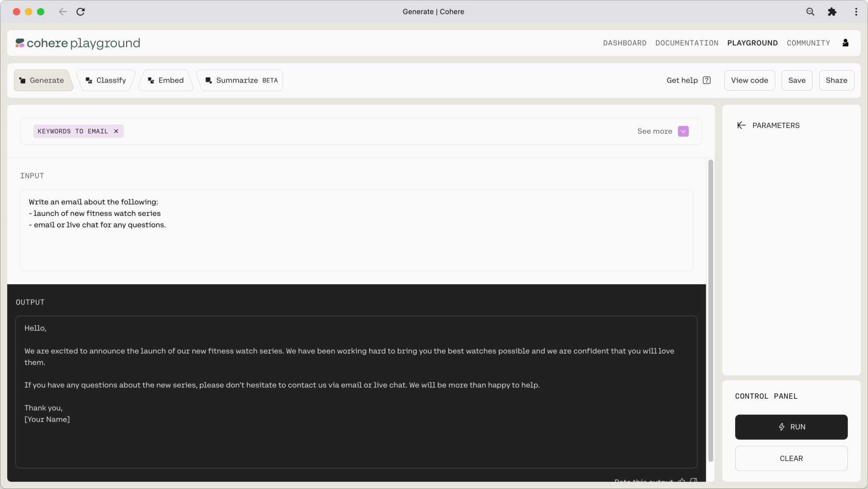Open Get help via the question mark icon
This screenshot has width=868, height=489.
pos(707,80)
